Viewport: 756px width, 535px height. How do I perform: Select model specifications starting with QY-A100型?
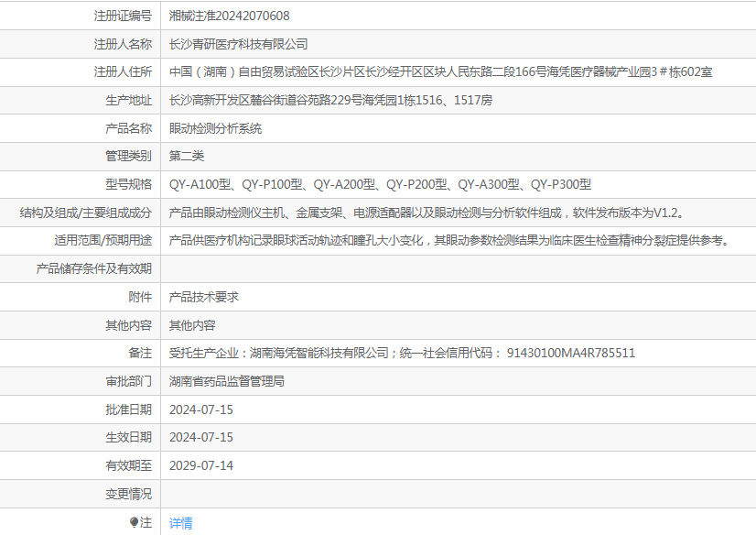point(380,184)
